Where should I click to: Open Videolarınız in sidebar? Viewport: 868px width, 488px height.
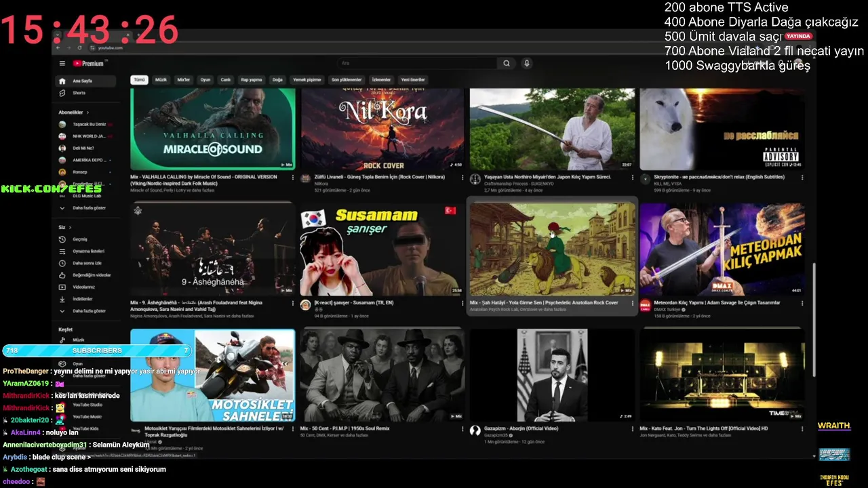pyautogui.click(x=85, y=287)
